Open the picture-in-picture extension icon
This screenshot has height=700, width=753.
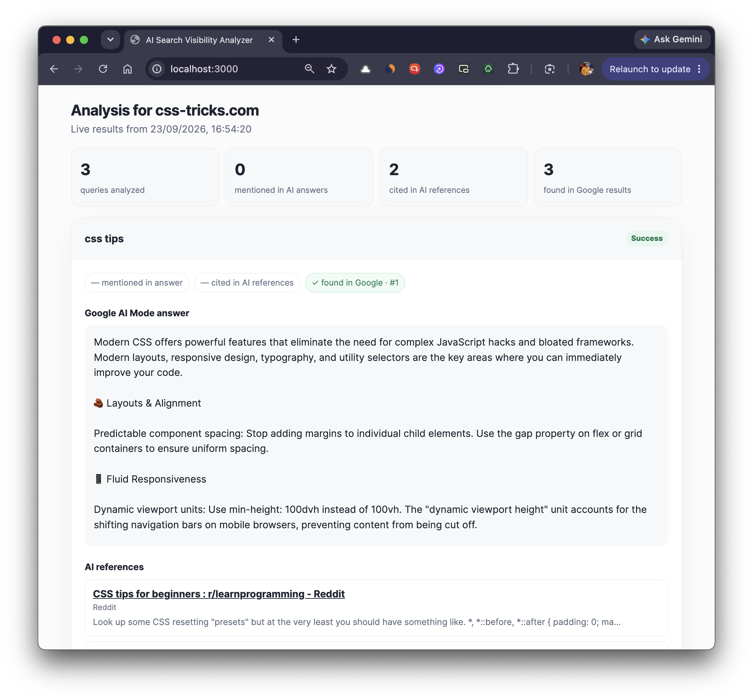[463, 69]
